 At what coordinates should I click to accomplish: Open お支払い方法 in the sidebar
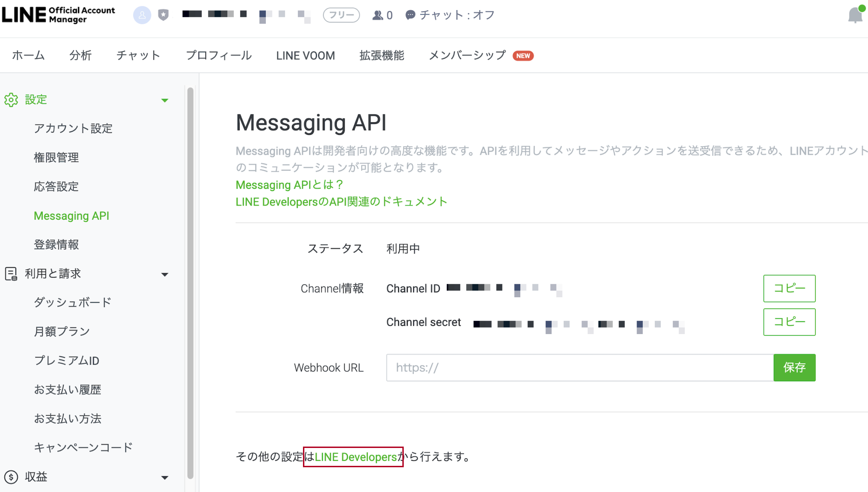(x=67, y=419)
